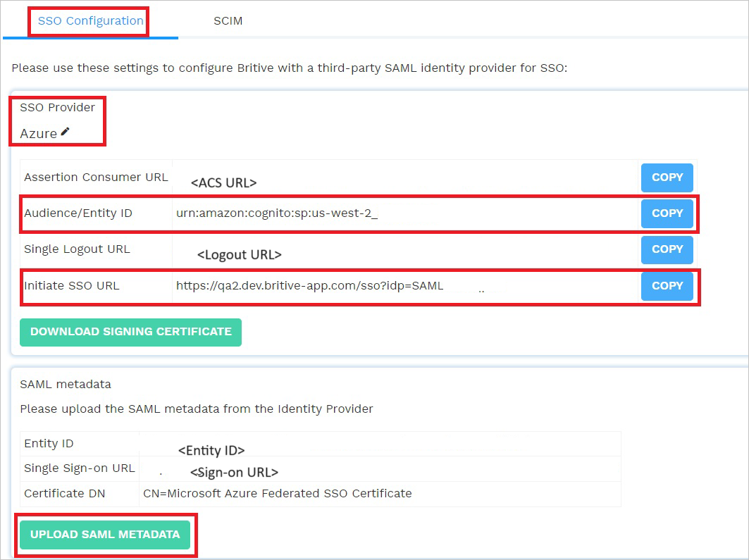Copy the Single Logout URL

(x=667, y=249)
